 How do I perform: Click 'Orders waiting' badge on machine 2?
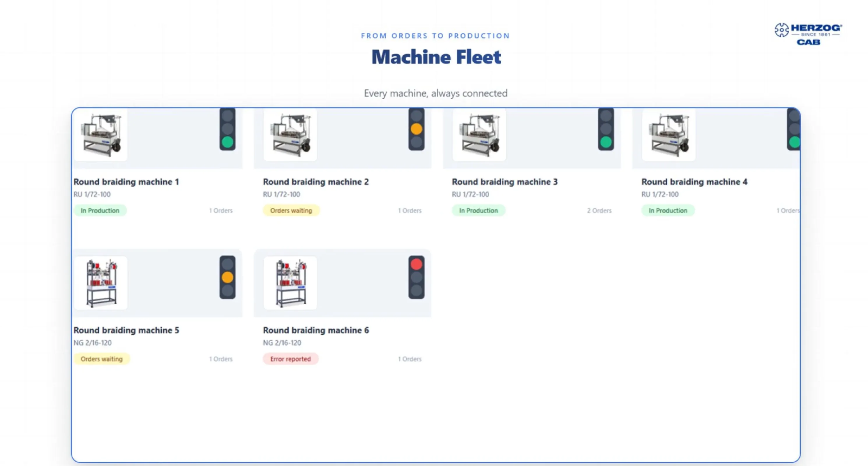tap(291, 211)
